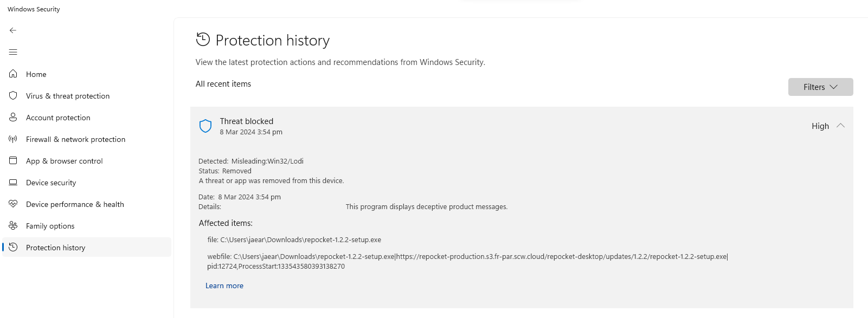The image size is (868, 318).
Task: Click the header timestamp under Threat blocked
Action: (251, 132)
